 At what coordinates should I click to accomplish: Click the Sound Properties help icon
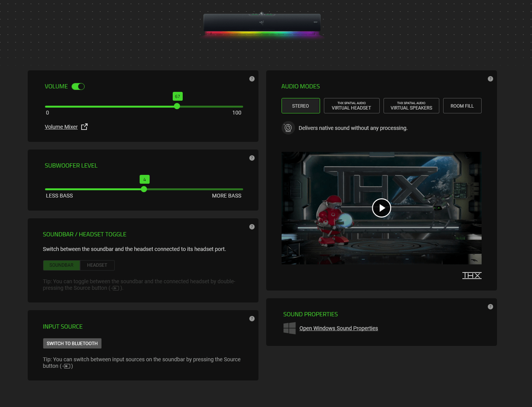coord(490,307)
